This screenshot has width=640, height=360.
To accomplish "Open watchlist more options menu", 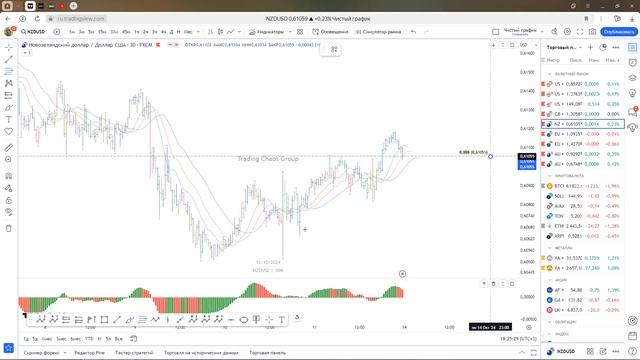I will (616, 47).
